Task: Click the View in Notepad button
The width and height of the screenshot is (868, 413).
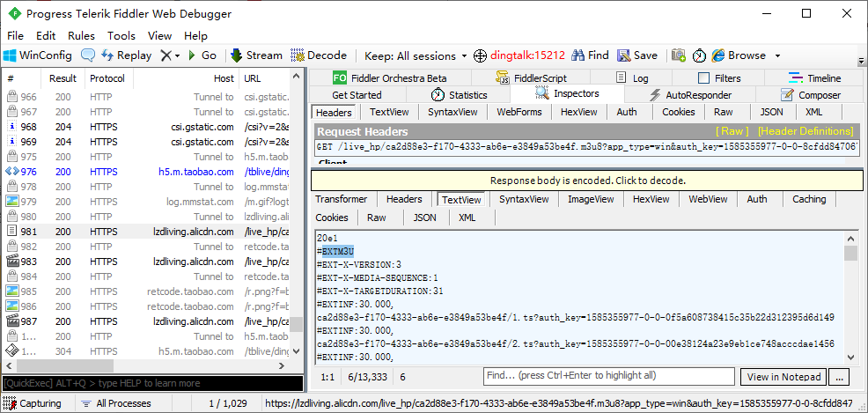Action: (783, 377)
